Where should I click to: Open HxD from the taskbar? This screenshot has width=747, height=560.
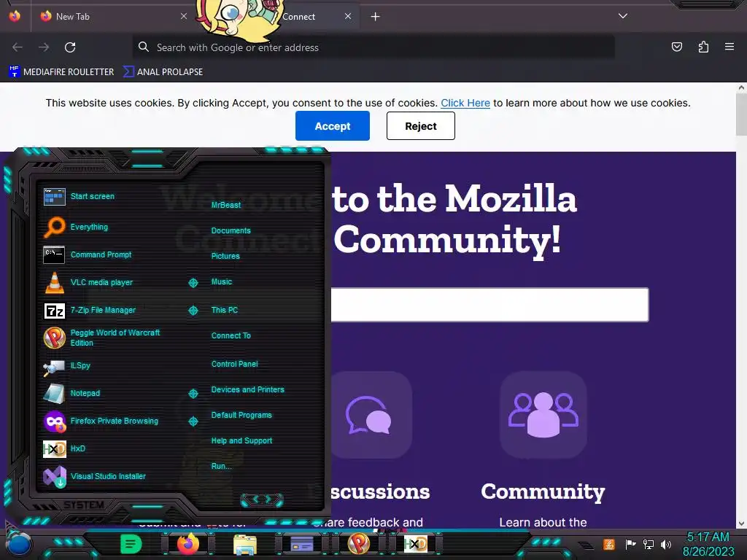[415, 544]
